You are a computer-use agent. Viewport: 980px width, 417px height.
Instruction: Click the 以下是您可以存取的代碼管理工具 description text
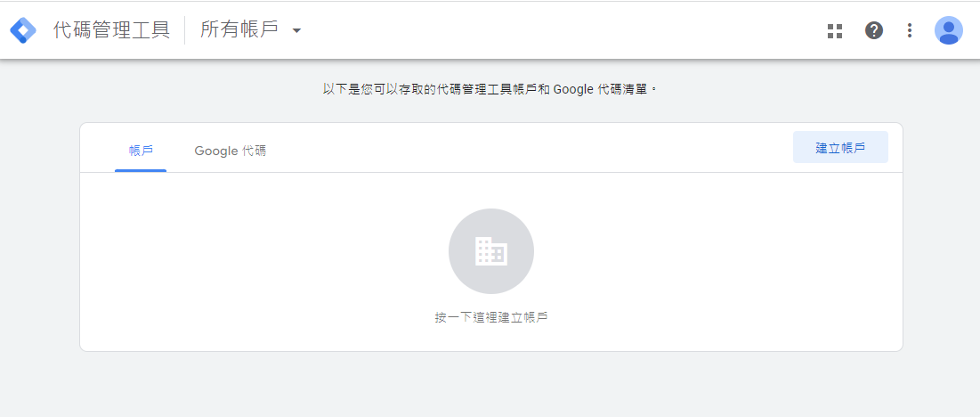point(490,89)
